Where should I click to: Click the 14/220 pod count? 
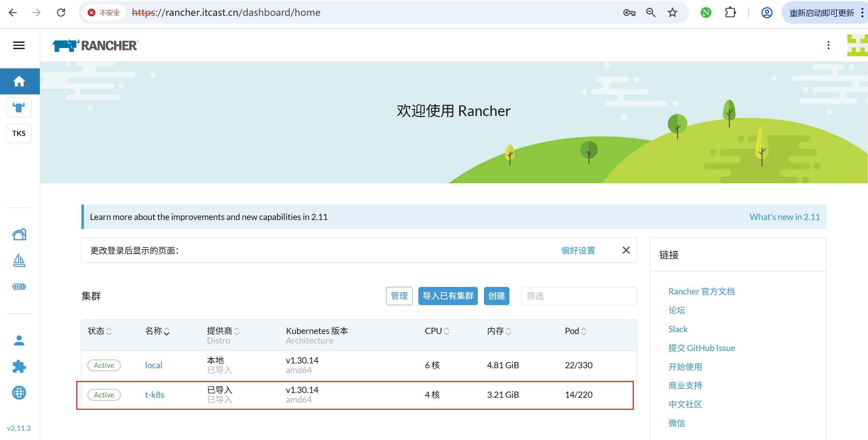(579, 395)
